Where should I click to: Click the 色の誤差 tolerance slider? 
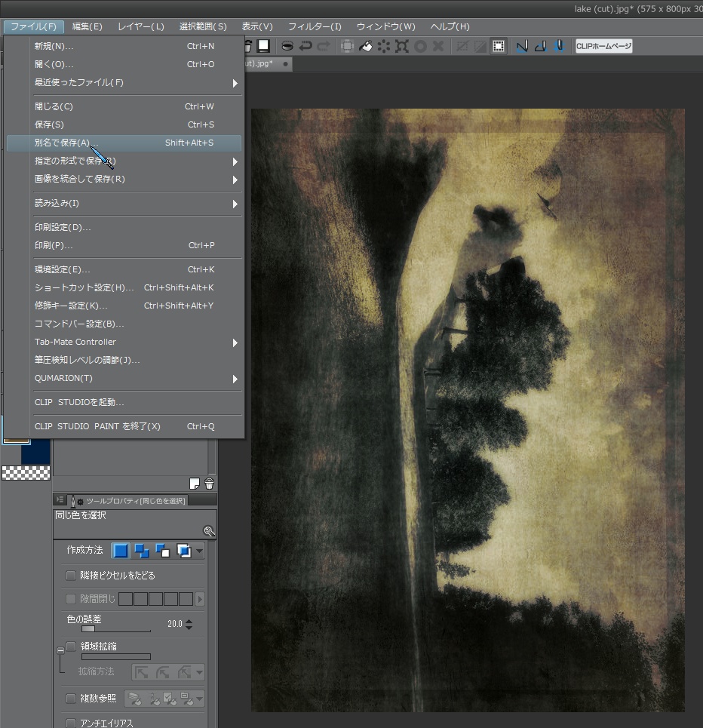tap(116, 628)
